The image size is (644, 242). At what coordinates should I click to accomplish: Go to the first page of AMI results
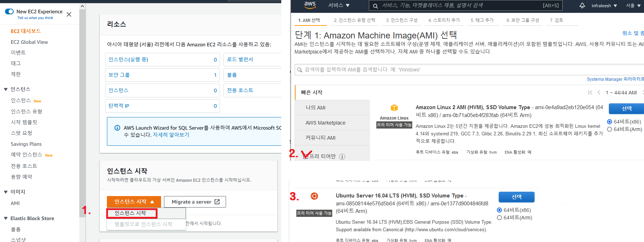click(590, 93)
